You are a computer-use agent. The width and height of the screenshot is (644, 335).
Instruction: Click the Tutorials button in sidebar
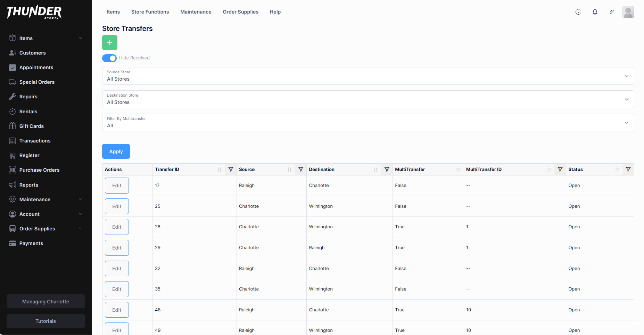(46, 321)
